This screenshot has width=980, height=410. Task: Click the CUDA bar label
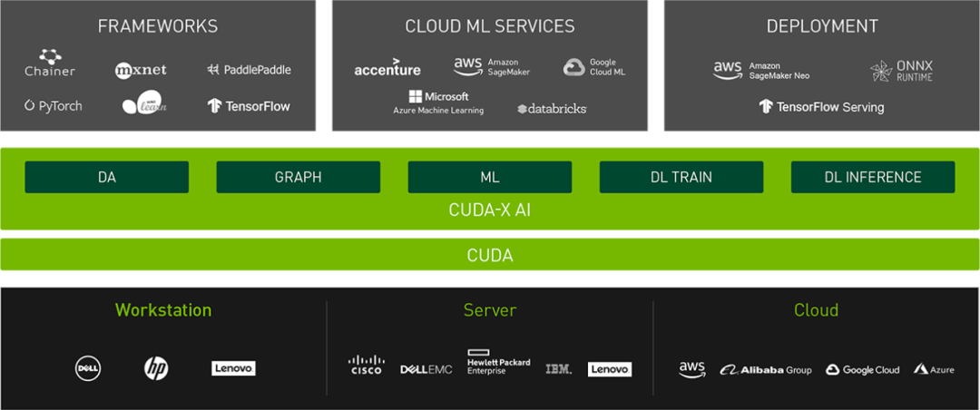tap(490, 255)
